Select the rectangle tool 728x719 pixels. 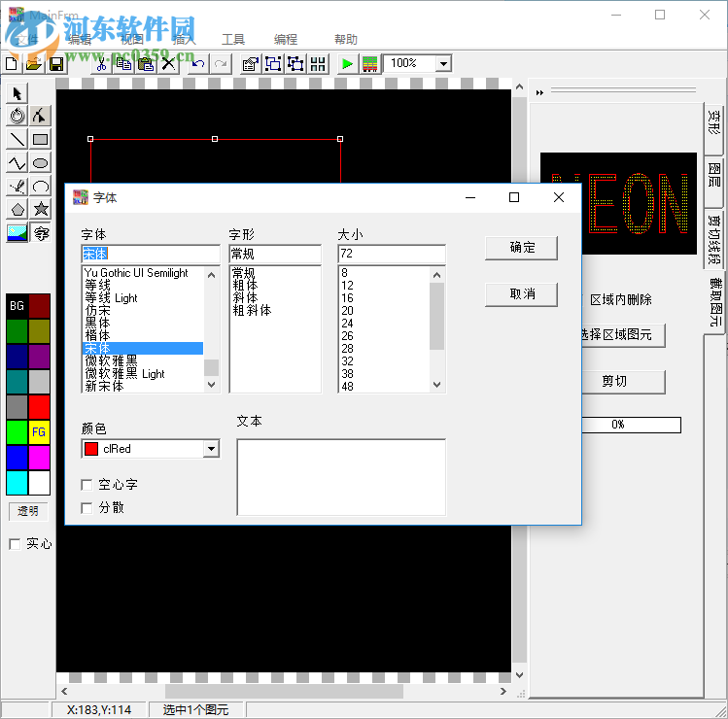41,139
